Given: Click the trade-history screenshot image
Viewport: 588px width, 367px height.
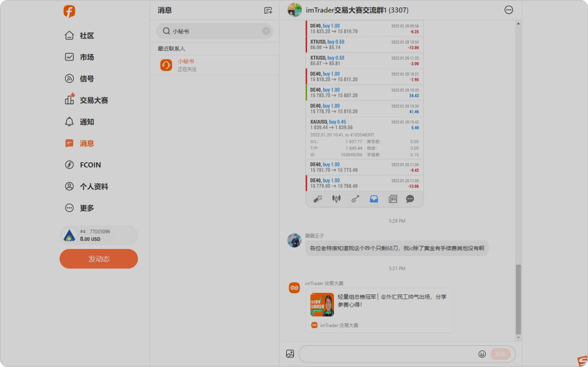Looking at the screenshot, I should point(365,113).
